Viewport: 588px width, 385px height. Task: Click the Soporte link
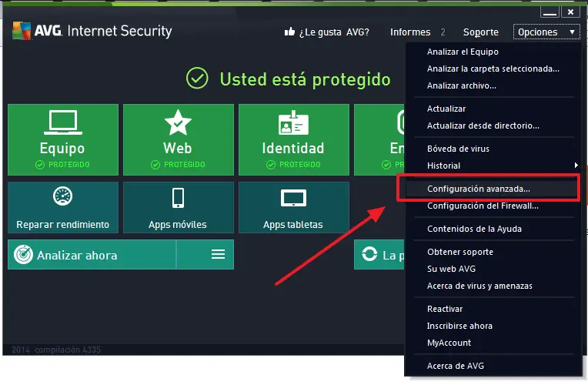point(481,32)
